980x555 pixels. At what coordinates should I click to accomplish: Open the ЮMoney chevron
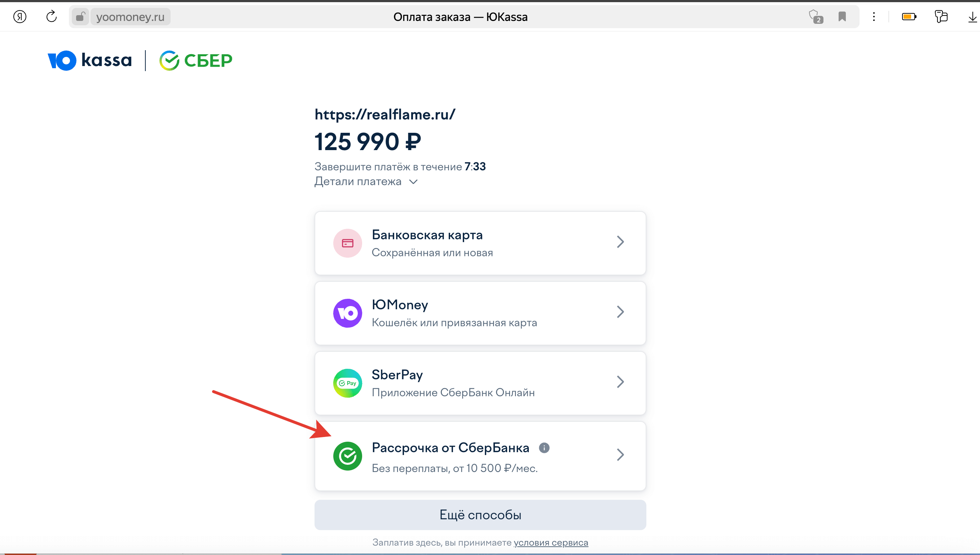point(620,312)
